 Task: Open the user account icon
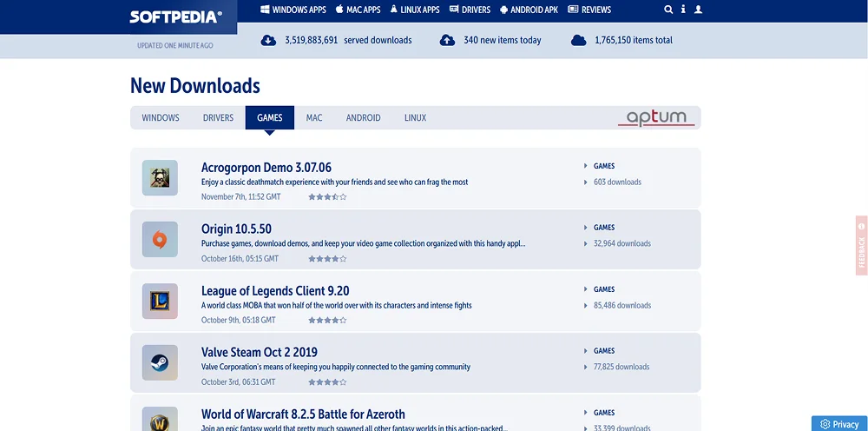coord(698,10)
